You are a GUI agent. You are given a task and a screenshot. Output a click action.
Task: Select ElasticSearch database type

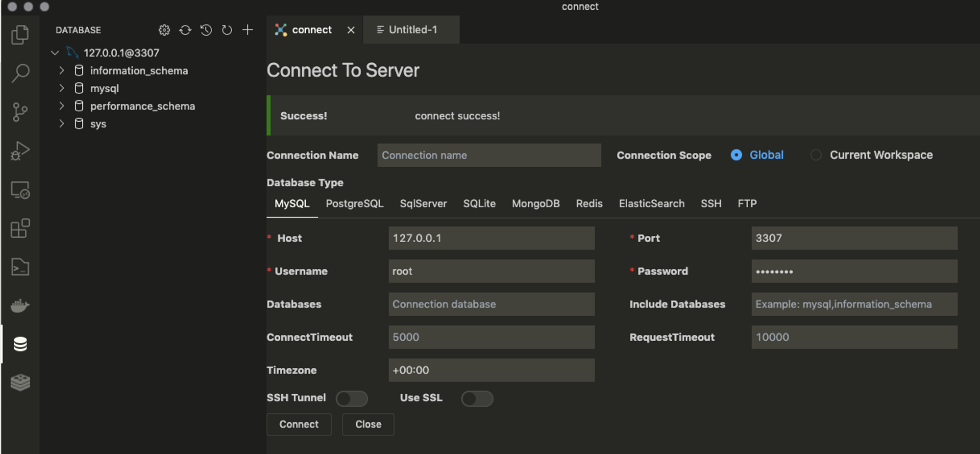[x=652, y=203]
